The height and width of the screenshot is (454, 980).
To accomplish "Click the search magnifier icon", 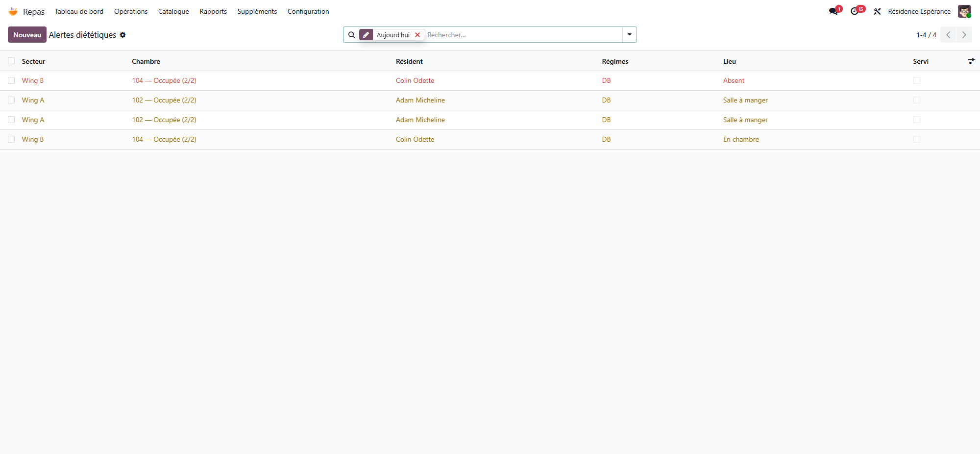I will [x=351, y=35].
